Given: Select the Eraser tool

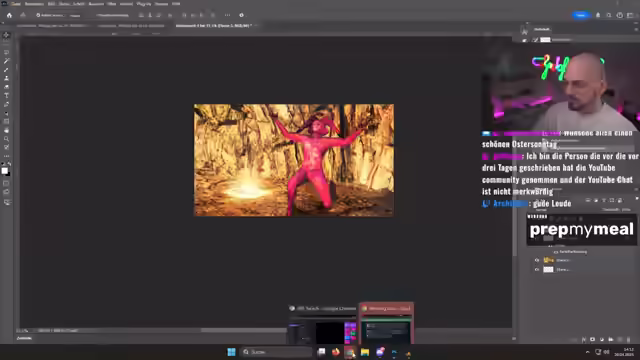Looking at the screenshot, I should (6, 87).
